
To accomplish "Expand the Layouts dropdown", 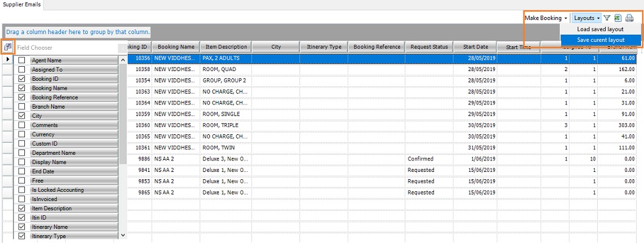I will (x=587, y=18).
